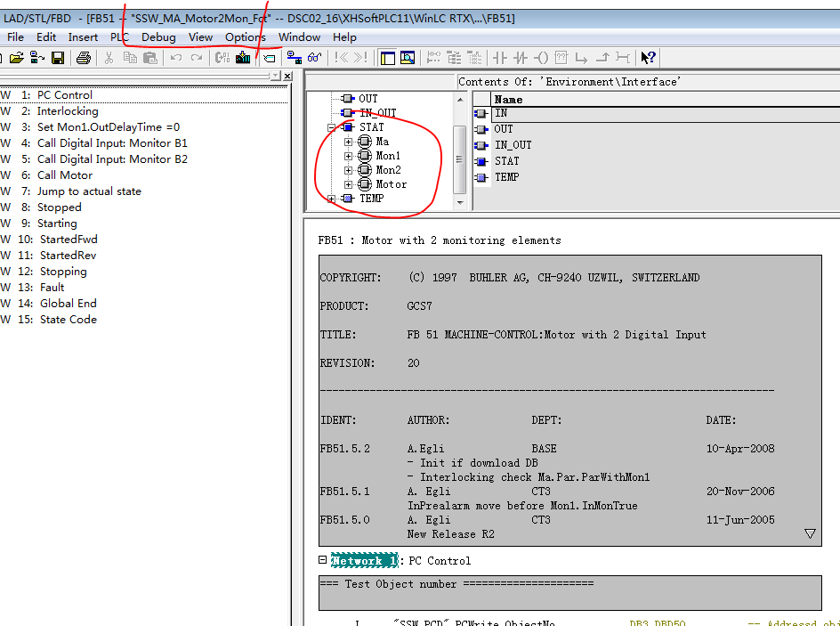
Task: Toggle the overviews panel icon
Action: 387,58
